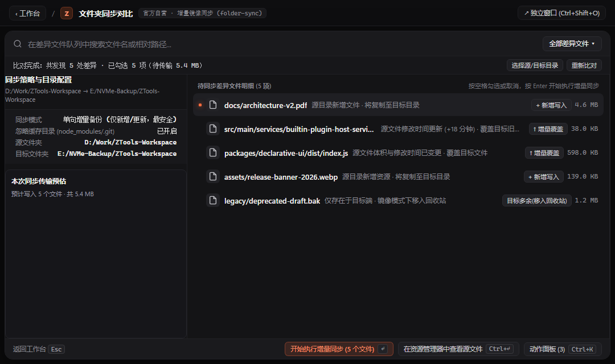
Task: Click the 1.2 MB size value
Action: (x=587, y=200)
